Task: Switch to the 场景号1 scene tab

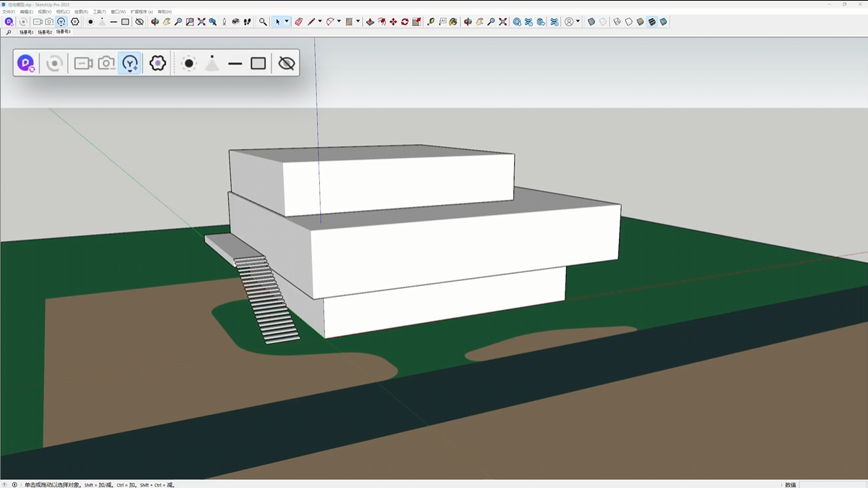Action: point(27,32)
